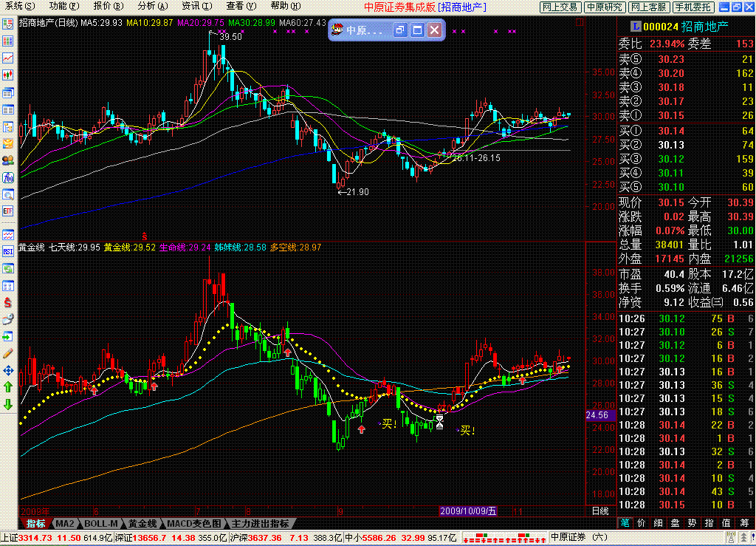Click the red dollar sign sidebar icon
Image resolution: width=756 pixels, height=546 pixels.
pyautogui.click(x=7, y=303)
